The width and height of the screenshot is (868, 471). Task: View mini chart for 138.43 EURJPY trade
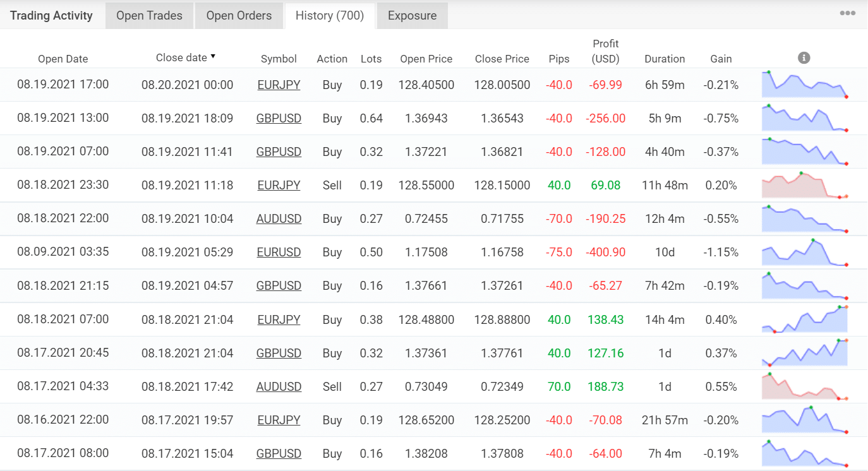click(x=804, y=319)
